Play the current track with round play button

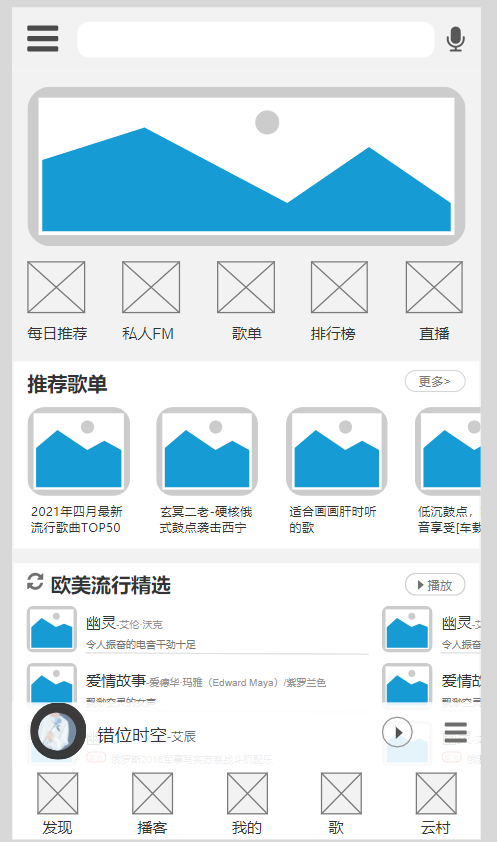[x=397, y=732]
